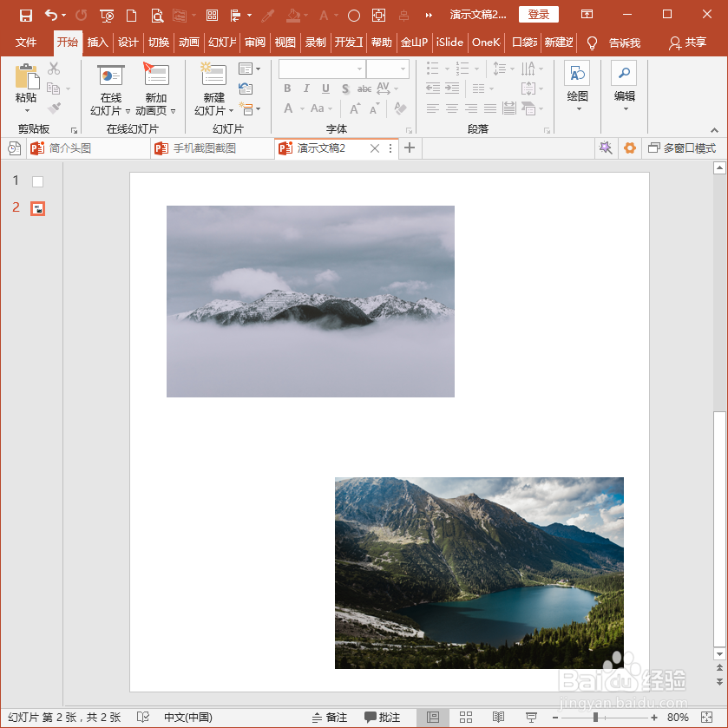Expand the Paste options arrow
The height and width of the screenshot is (728, 728).
pos(27,110)
